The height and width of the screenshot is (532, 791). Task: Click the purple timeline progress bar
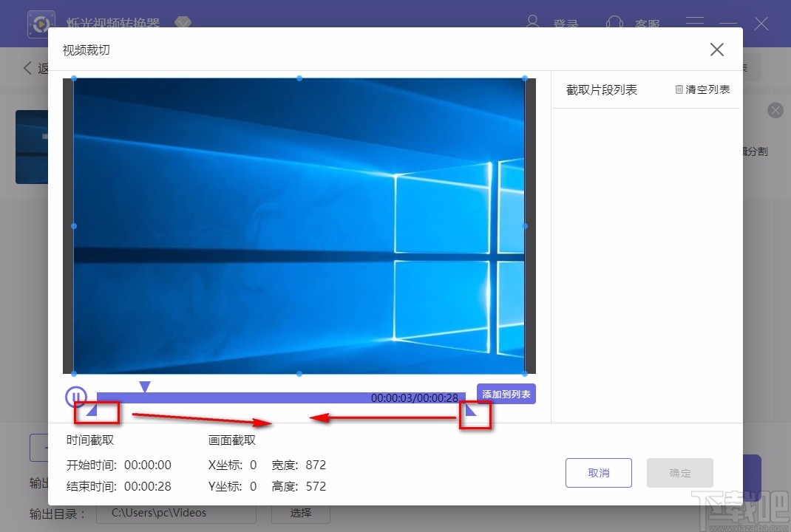tap(281, 398)
